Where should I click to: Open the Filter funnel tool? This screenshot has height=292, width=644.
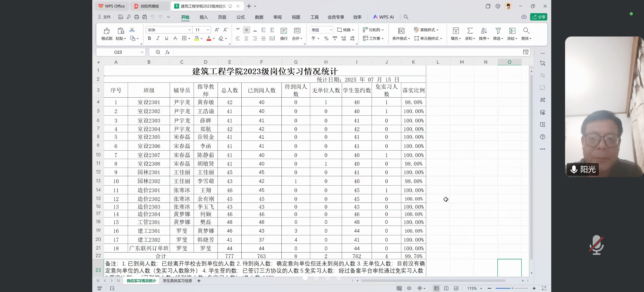498,31
